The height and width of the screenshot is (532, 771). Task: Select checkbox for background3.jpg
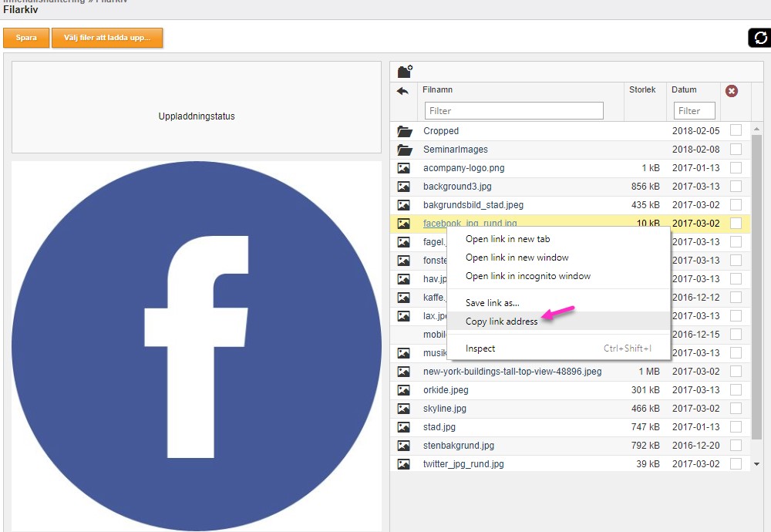pyautogui.click(x=736, y=187)
